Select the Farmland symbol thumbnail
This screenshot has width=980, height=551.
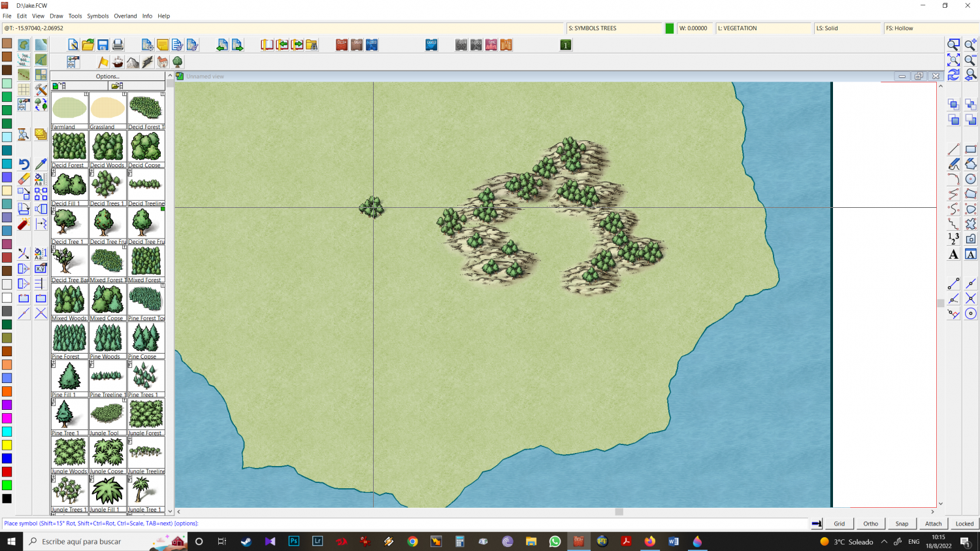click(x=69, y=110)
